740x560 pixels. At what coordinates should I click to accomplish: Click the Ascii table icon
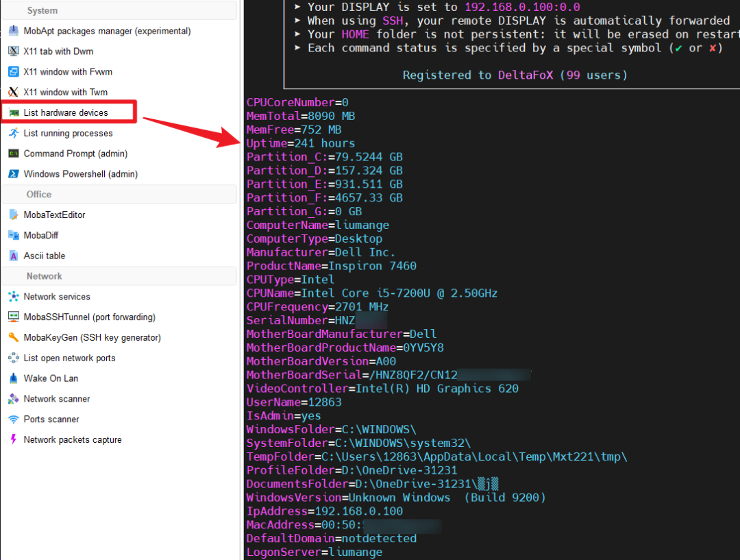click(x=14, y=256)
